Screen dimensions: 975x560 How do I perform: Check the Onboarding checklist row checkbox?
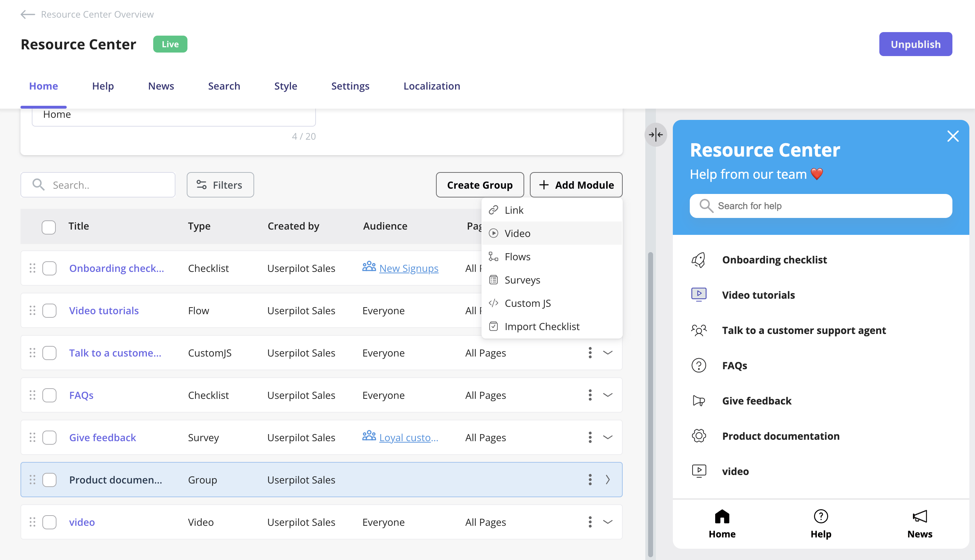tap(49, 268)
